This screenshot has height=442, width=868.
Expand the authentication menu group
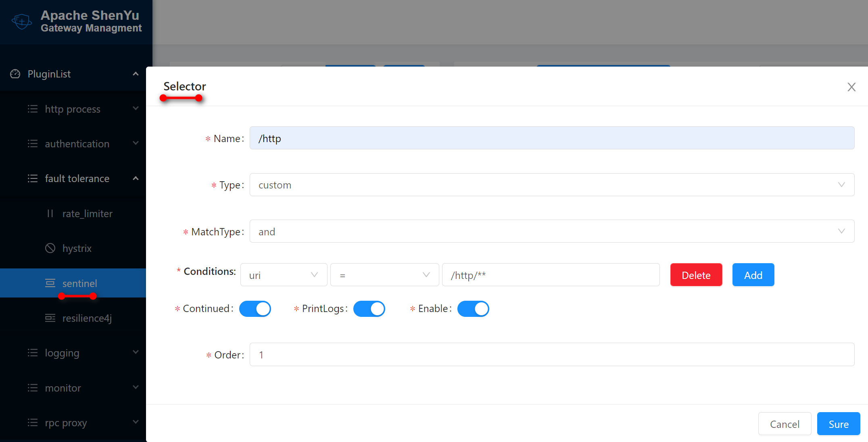[x=77, y=144]
